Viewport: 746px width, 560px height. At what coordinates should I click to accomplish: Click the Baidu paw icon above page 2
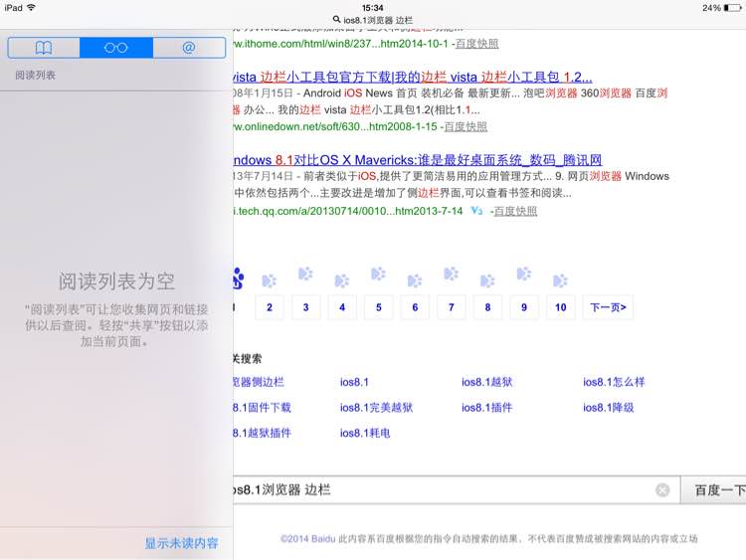point(269,280)
